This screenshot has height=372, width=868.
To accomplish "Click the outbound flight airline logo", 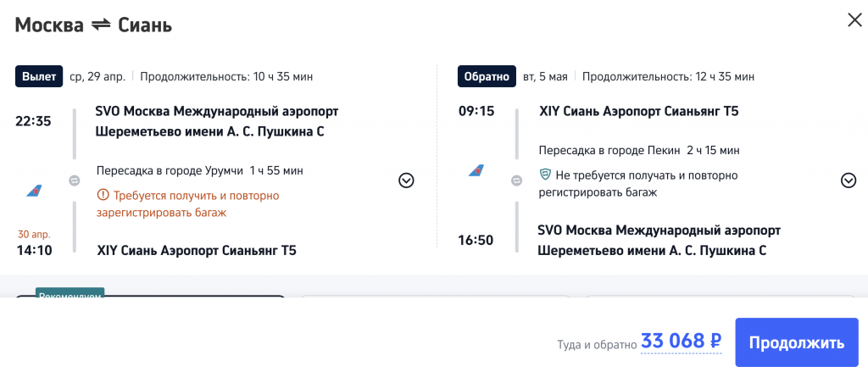I will [34, 190].
